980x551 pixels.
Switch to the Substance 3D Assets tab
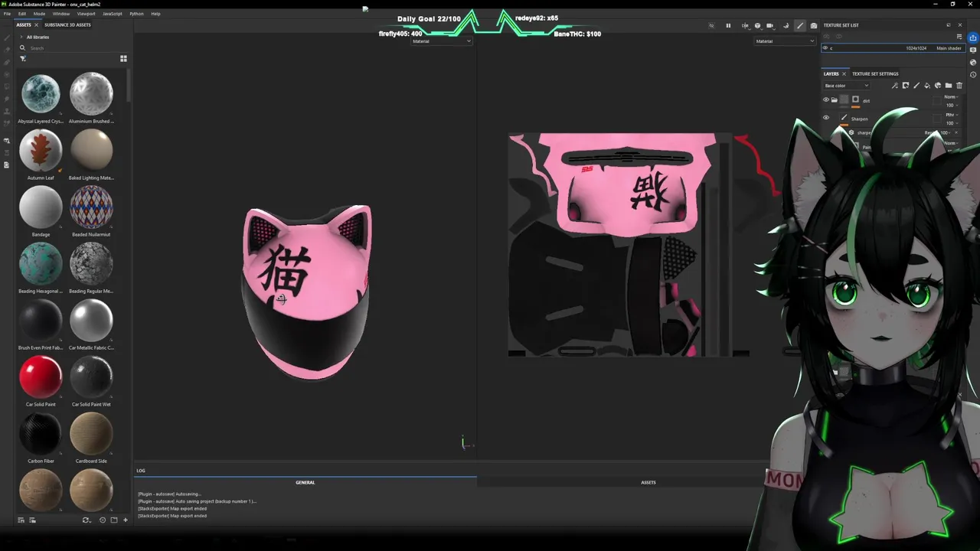(x=67, y=24)
